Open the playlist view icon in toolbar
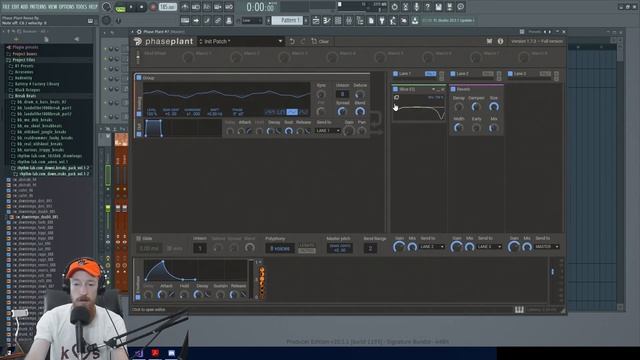 pos(316,20)
